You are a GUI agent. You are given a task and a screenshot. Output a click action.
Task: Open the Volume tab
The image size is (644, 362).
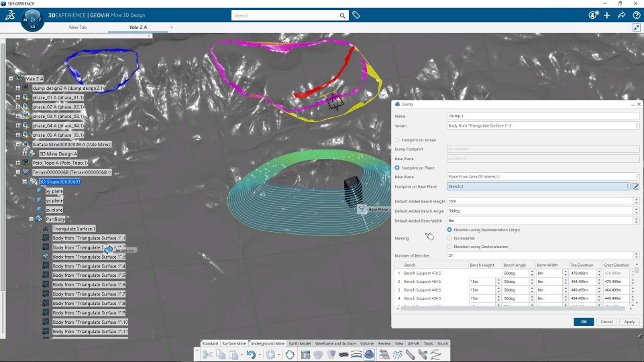coord(367,343)
